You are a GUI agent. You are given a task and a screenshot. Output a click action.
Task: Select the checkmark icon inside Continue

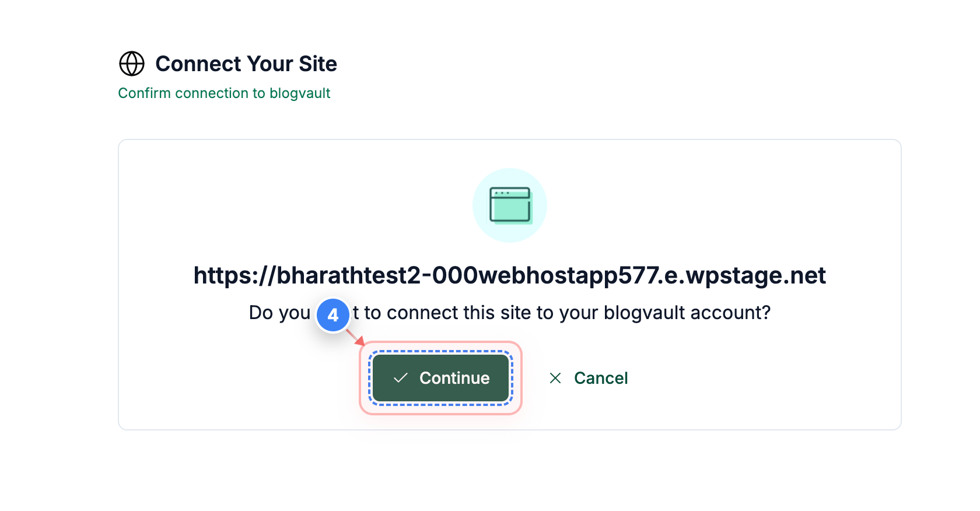(x=400, y=378)
